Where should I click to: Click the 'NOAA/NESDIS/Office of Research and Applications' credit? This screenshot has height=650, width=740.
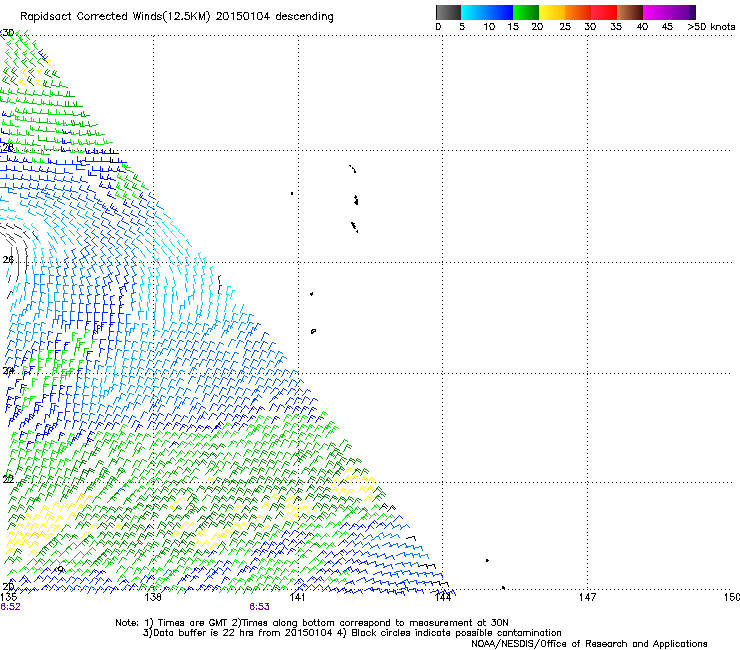(x=589, y=644)
